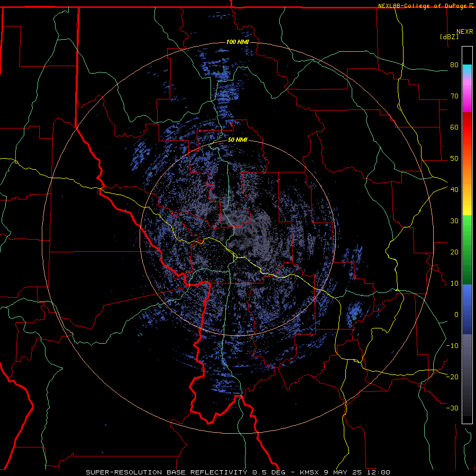Click the 80 dBZ scale value

pyautogui.click(x=454, y=65)
